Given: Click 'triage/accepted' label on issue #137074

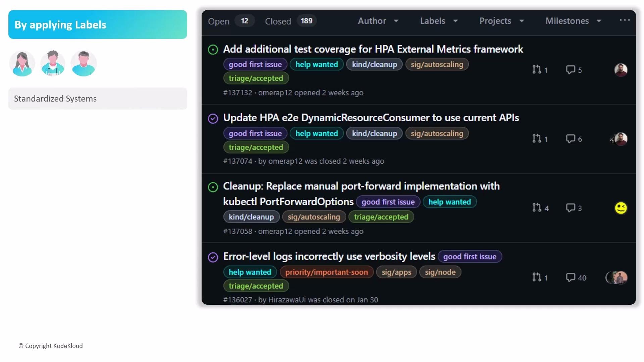Looking at the screenshot, I should (256, 147).
